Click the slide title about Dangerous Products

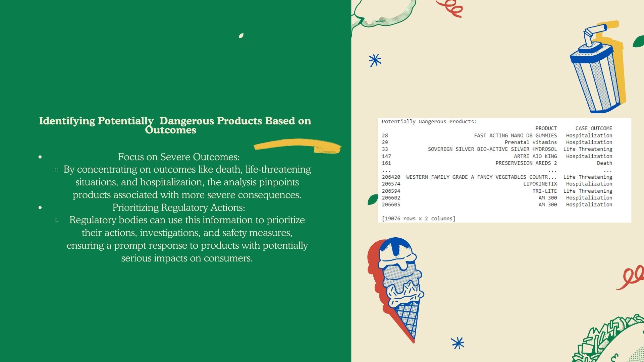(175, 125)
